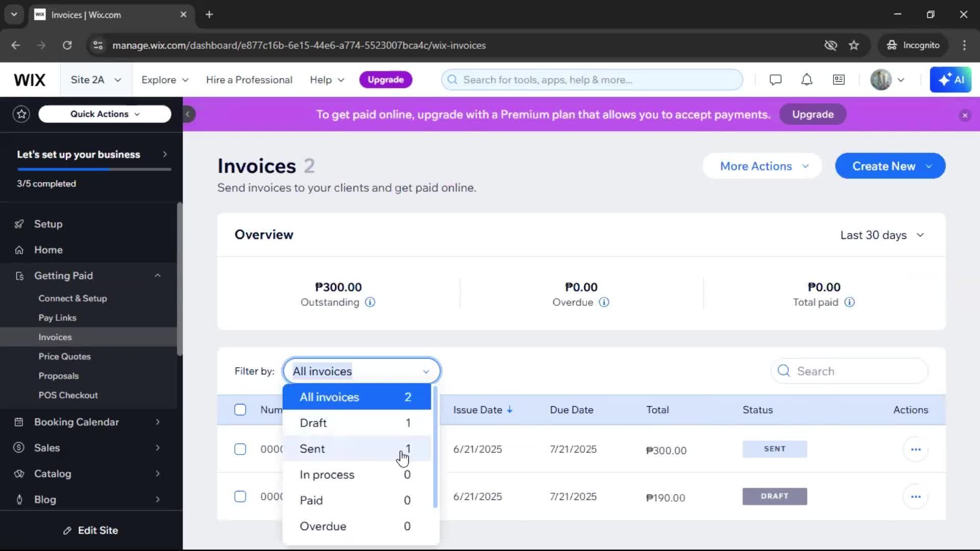Filter invoices by Paid

point(357,500)
